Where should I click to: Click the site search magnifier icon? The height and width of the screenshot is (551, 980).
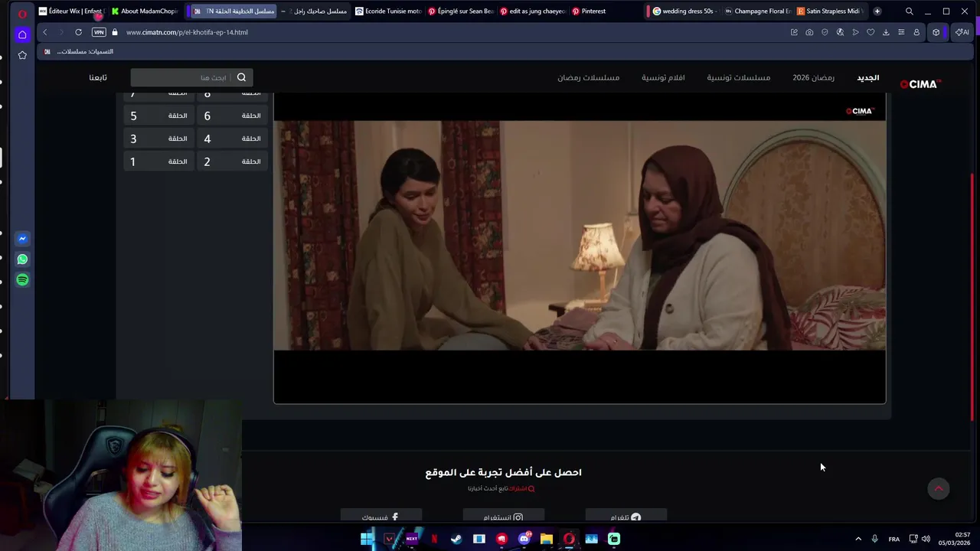pos(241,77)
